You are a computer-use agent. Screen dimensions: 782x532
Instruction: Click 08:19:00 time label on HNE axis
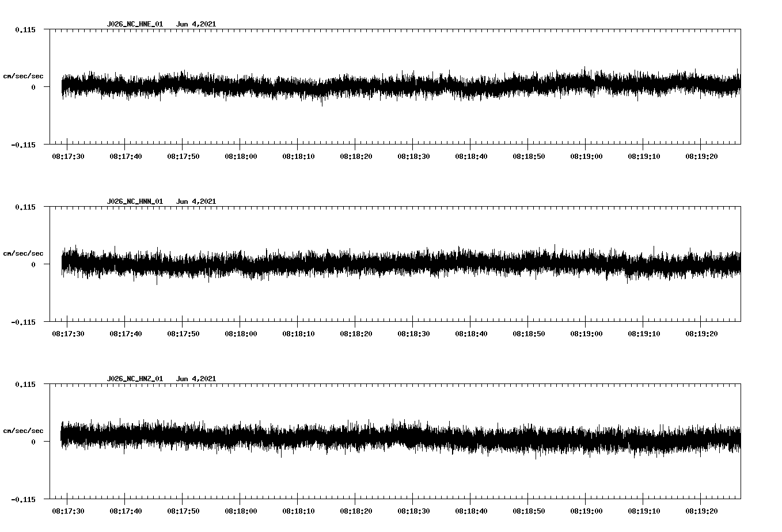(x=586, y=156)
